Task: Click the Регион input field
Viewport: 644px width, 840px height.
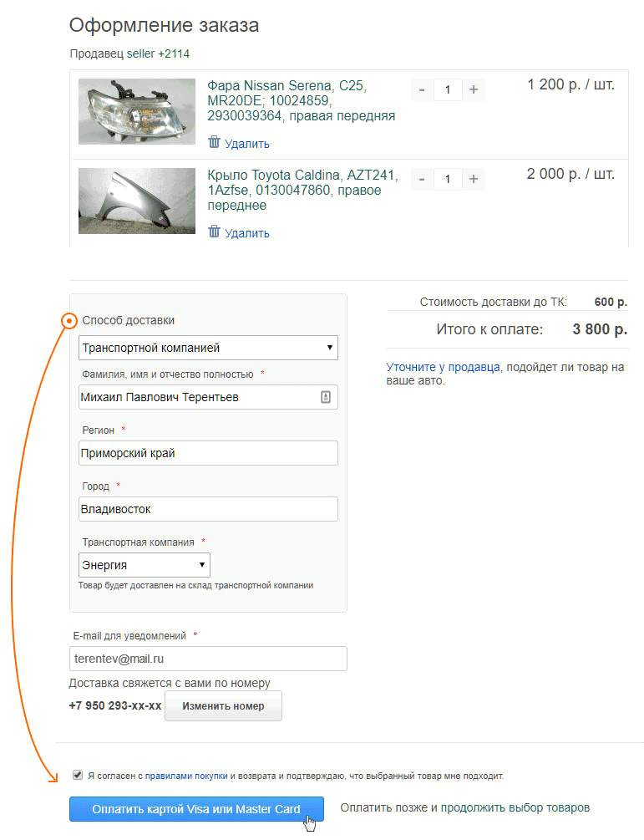Action: click(x=208, y=453)
